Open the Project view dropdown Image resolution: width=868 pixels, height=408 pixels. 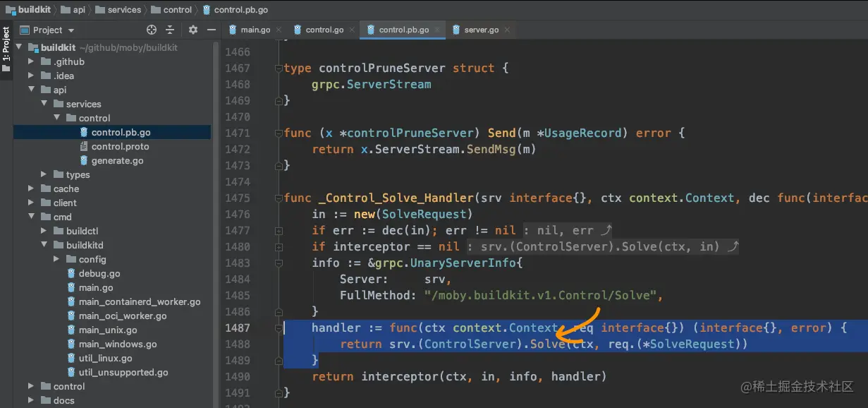pos(47,30)
